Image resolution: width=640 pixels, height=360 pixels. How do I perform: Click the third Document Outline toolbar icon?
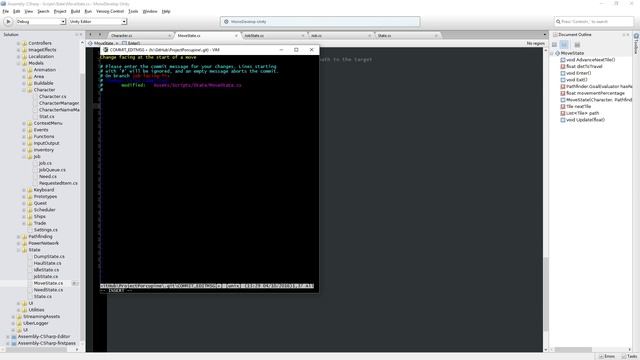click(577, 45)
